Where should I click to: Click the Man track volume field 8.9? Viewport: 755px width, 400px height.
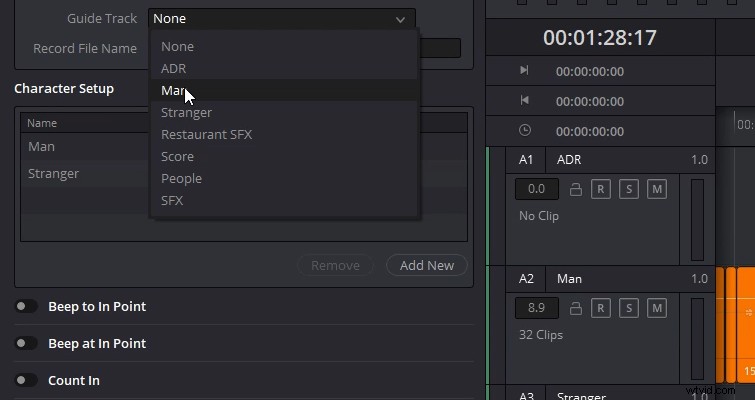pyautogui.click(x=536, y=308)
